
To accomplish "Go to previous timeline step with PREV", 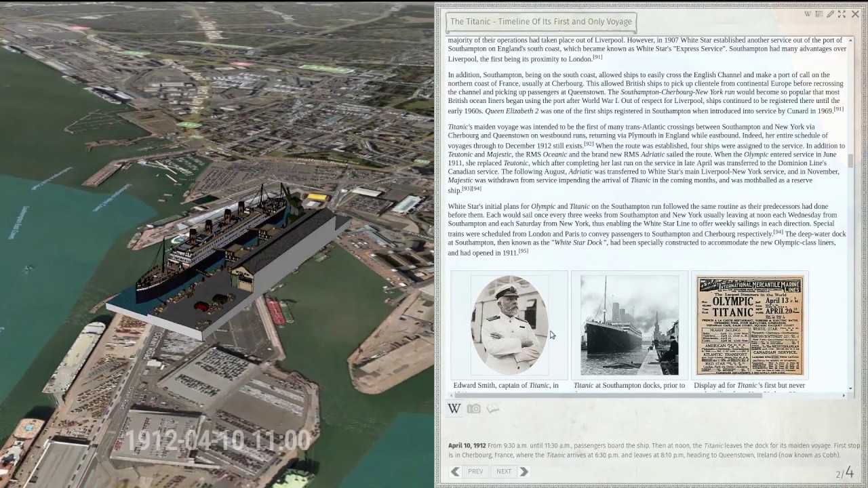I will (475, 471).
